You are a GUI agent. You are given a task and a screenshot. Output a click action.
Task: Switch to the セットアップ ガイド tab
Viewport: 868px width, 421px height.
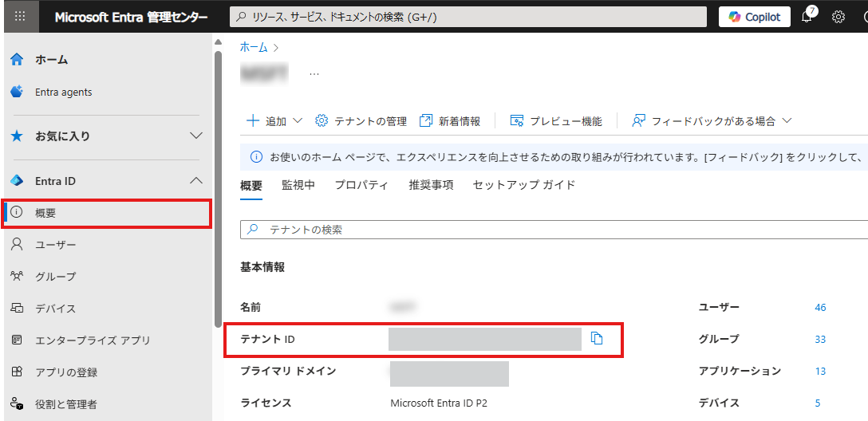point(524,185)
